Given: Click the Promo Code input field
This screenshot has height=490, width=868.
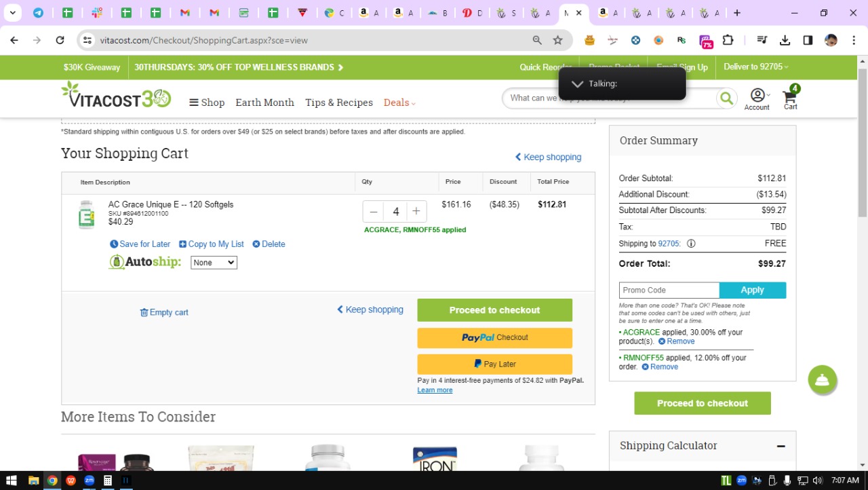Looking at the screenshot, I should coord(669,290).
